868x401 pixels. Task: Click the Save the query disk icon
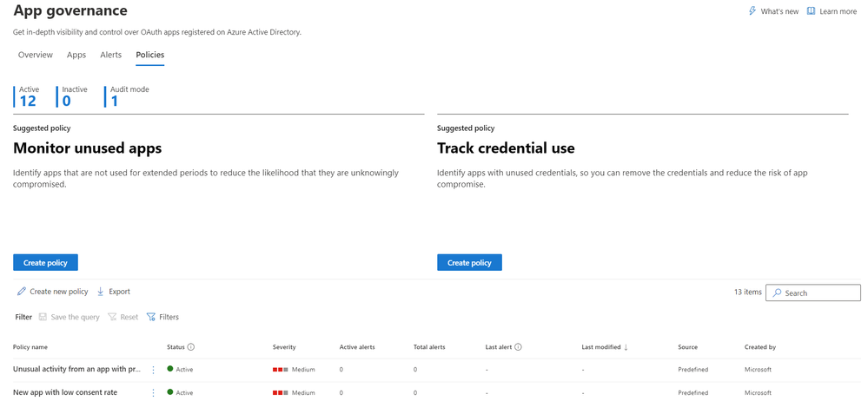pyautogui.click(x=43, y=317)
